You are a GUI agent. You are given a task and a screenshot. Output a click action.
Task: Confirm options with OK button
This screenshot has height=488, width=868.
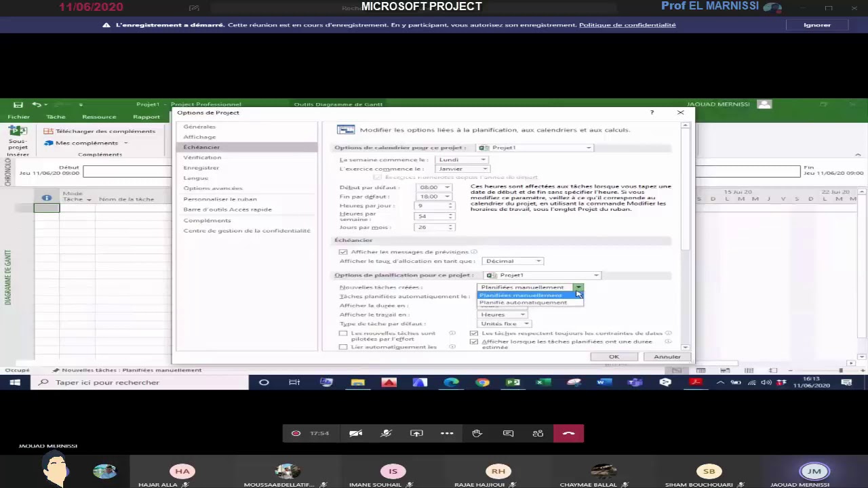[x=614, y=357]
